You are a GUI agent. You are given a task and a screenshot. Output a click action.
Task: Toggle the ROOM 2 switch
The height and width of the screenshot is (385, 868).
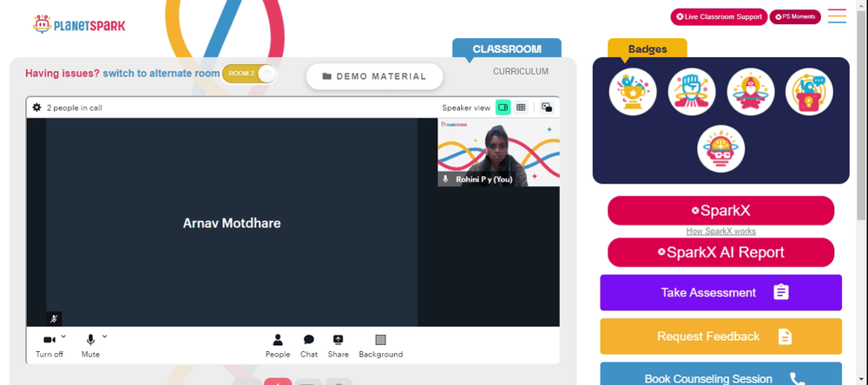[x=248, y=74]
